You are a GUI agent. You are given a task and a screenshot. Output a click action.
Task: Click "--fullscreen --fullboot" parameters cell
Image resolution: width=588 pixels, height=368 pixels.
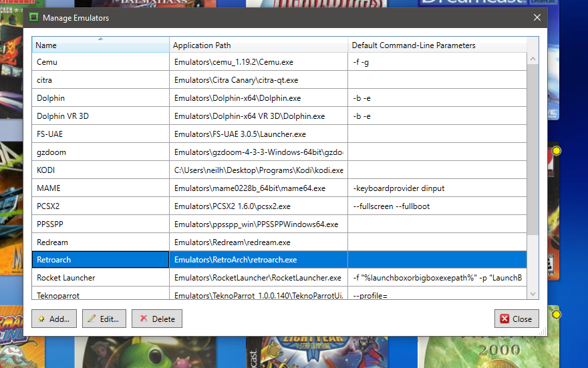pos(437,206)
